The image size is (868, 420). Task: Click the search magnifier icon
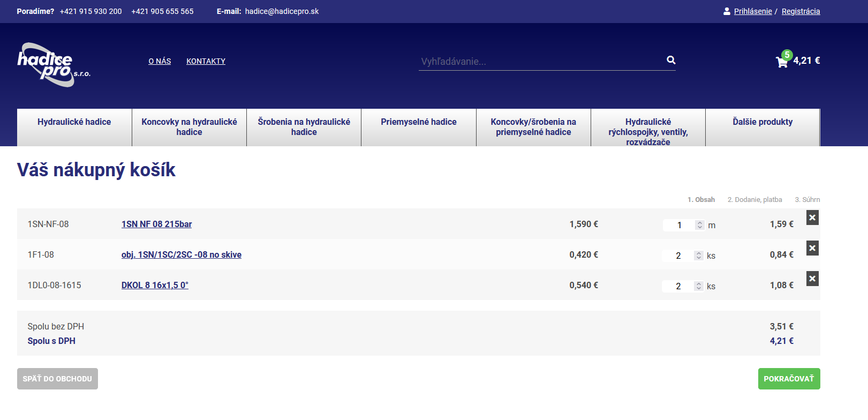671,60
